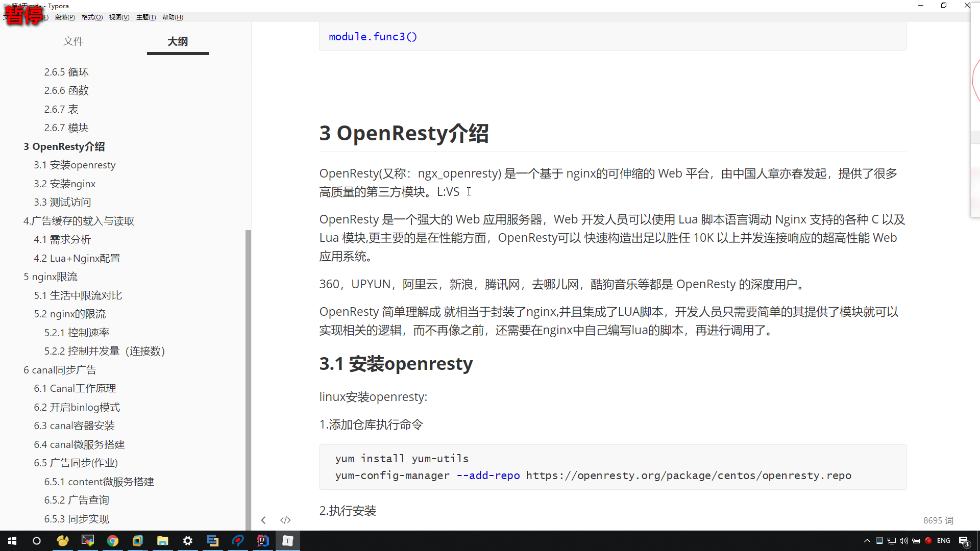The image size is (980, 551).
Task: Go to outline item 4.1 需求分析
Action: click(63, 239)
